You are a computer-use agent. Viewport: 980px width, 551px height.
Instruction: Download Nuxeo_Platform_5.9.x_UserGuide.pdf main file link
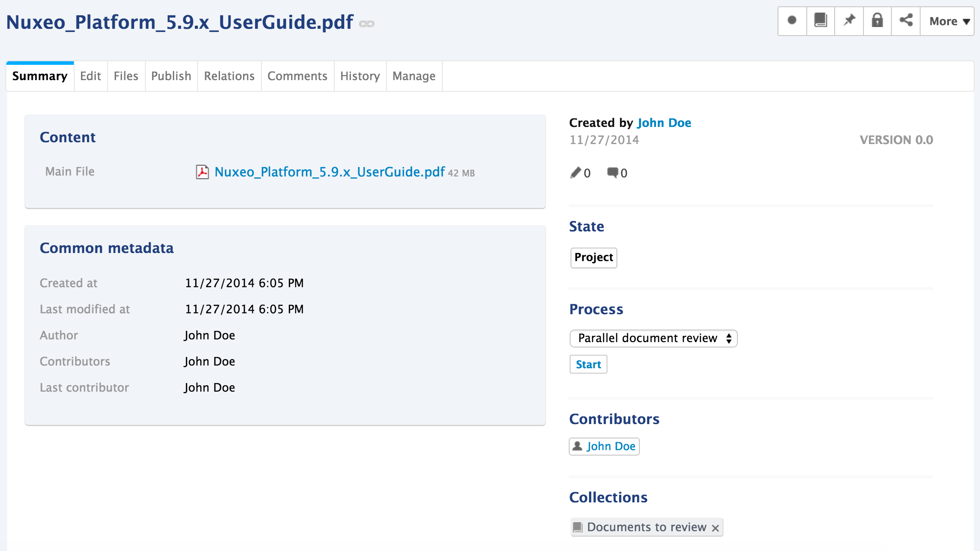330,172
